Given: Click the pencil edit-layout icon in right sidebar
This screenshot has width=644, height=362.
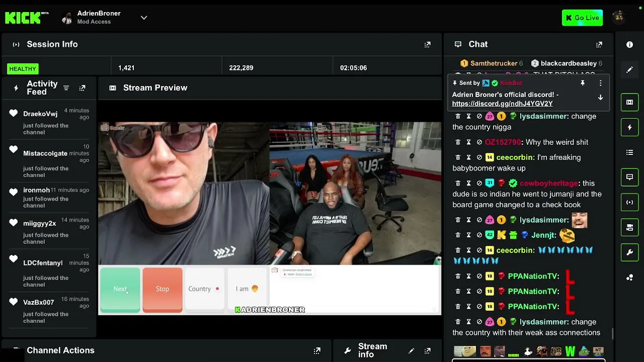Looking at the screenshot, I should coord(629,70).
